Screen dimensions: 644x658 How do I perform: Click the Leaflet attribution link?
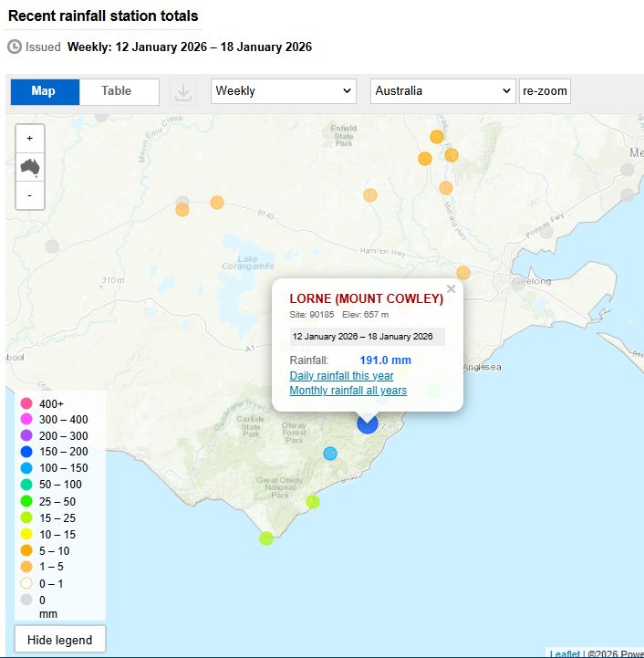[564, 653]
